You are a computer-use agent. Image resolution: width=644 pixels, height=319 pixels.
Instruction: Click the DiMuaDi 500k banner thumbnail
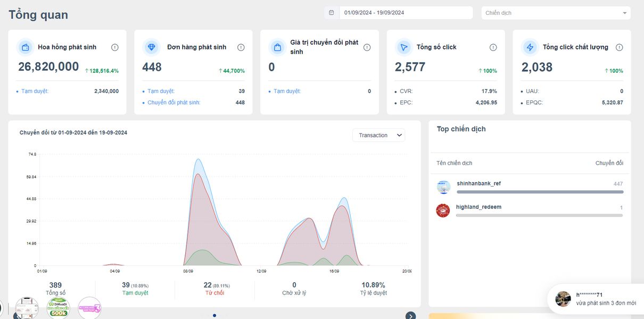pos(58,308)
